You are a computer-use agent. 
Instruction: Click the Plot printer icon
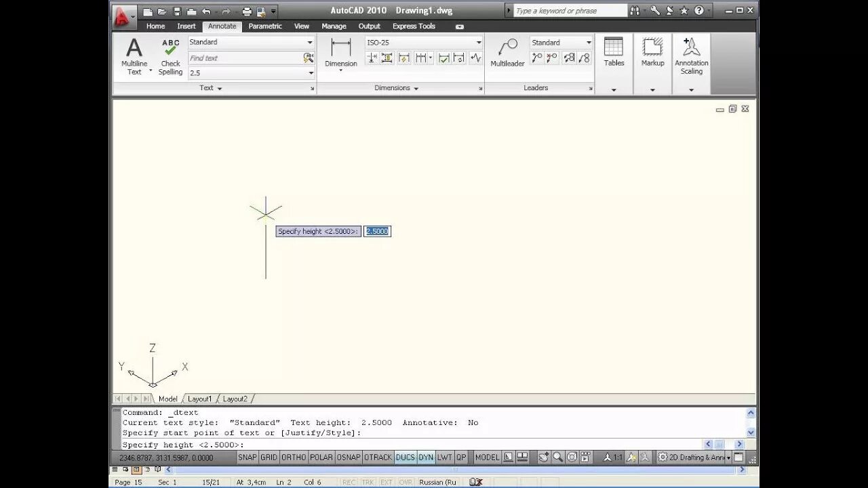pyautogui.click(x=247, y=11)
